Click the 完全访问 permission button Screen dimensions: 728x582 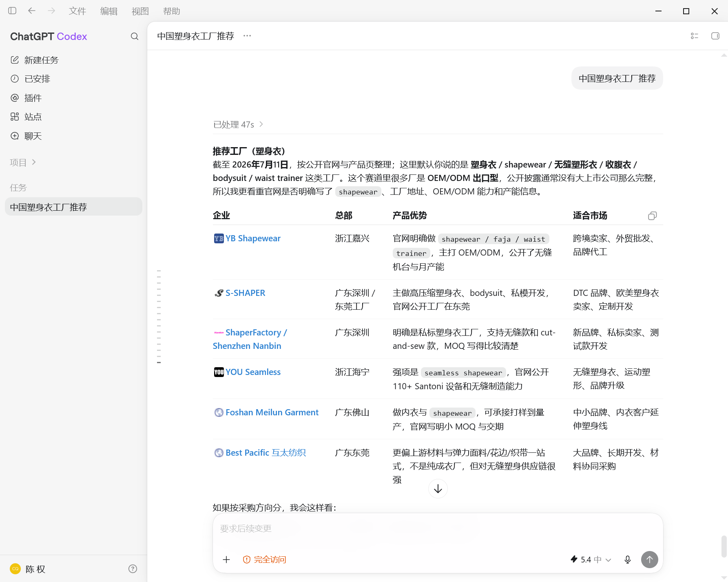pos(264,560)
